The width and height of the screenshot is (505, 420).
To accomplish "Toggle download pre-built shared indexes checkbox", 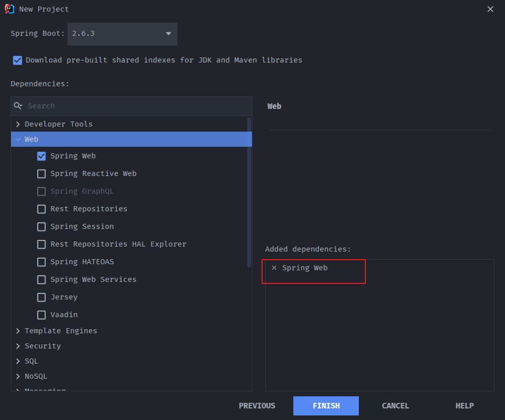I will [x=18, y=60].
